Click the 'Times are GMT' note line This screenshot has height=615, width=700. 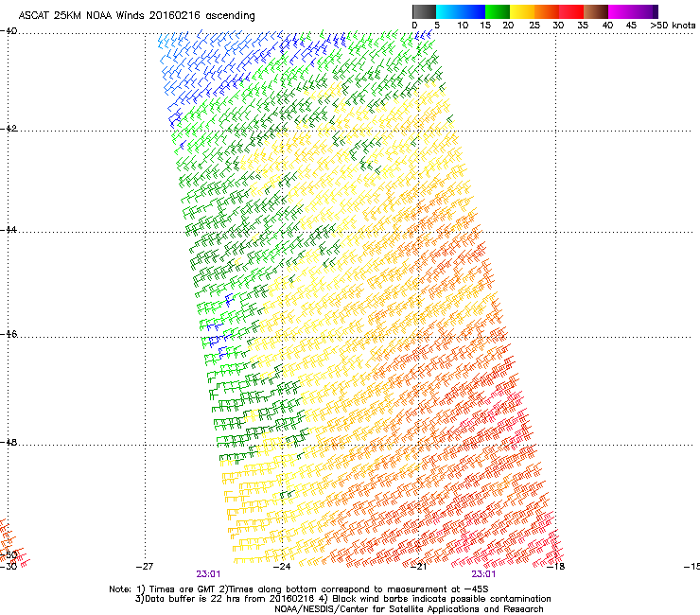(299, 589)
